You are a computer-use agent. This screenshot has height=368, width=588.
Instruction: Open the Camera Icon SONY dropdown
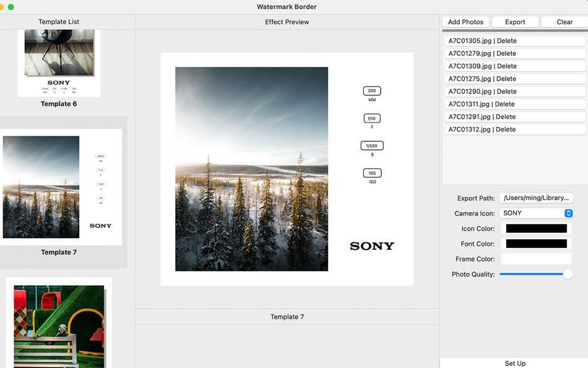click(x=536, y=213)
